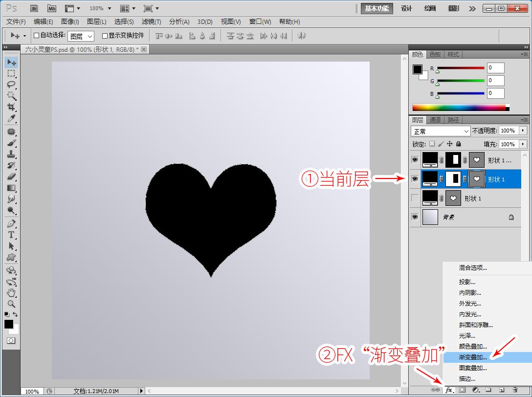Select the Spot Healing Brush tool
Screen dimensions: 532x397
coord(11,132)
